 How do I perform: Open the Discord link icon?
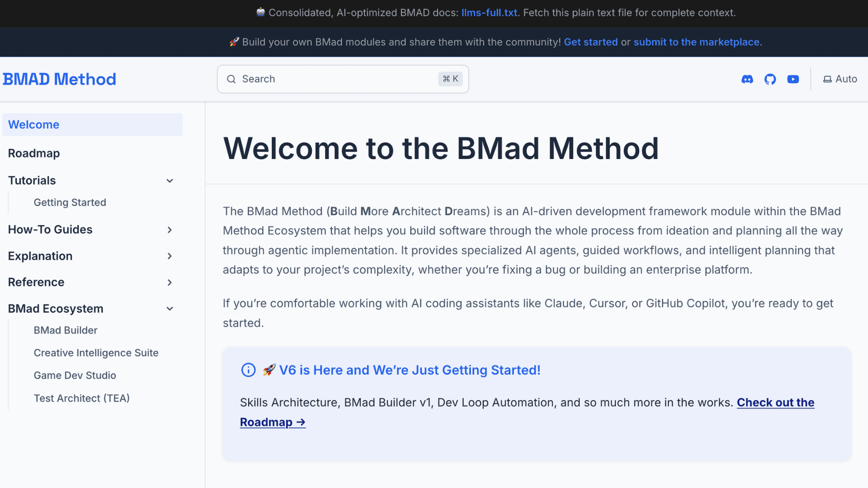pyautogui.click(x=747, y=79)
